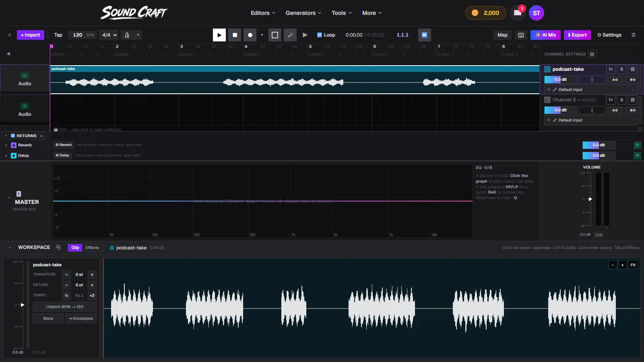The width and height of the screenshot is (644, 362).
Task: Toggle Reverb return power button
Action: (x=637, y=145)
